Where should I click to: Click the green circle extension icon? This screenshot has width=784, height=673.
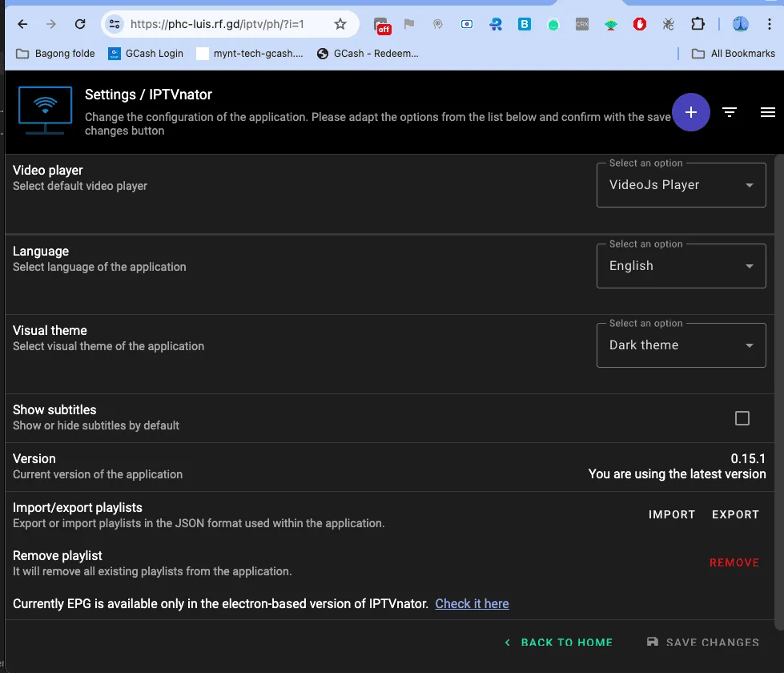click(x=553, y=25)
